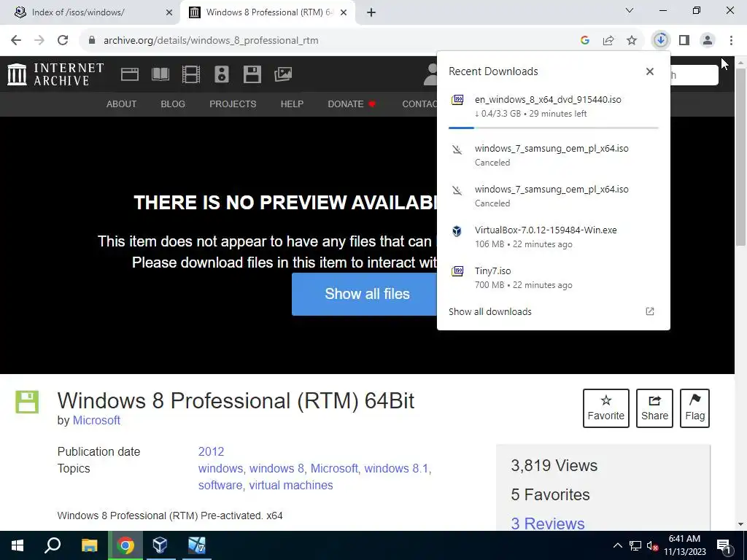Open the BLOG menu item
The image size is (747, 560).
(173, 104)
